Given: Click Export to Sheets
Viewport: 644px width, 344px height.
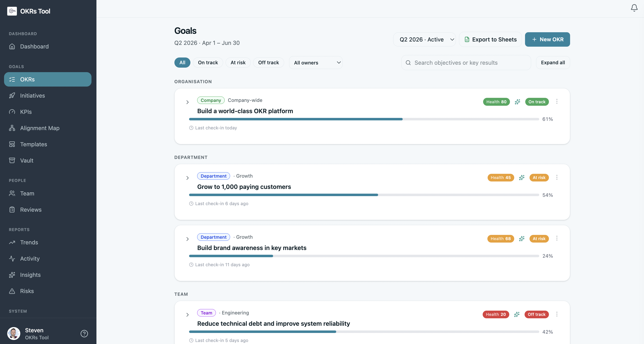Looking at the screenshot, I should [490, 39].
